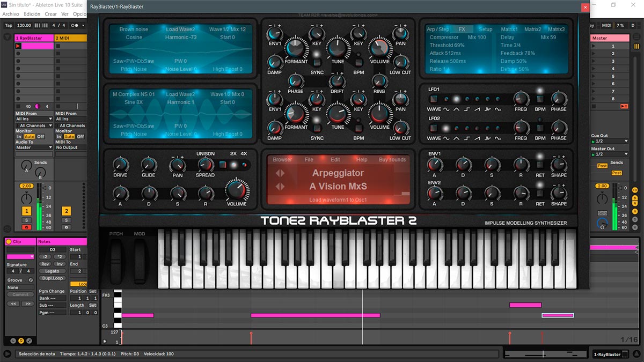
Task: Select LFO2 sine waveform
Action: [x=446, y=128]
